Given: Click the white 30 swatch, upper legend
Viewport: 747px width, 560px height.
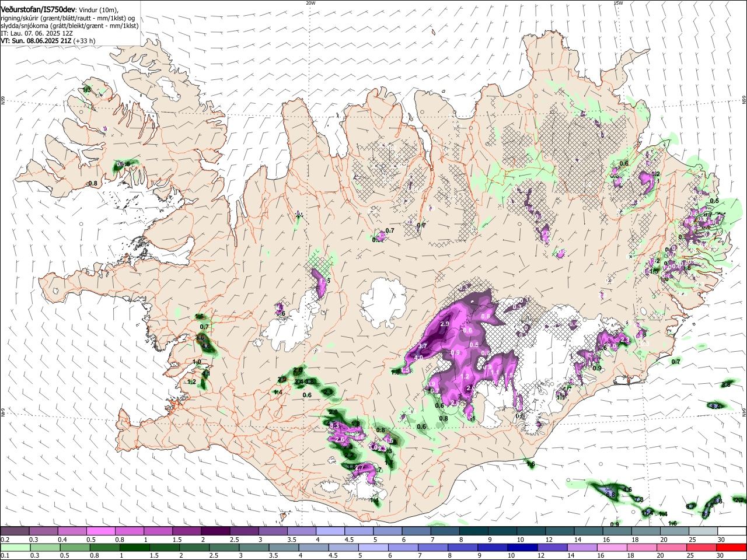Looking at the screenshot, I should tap(732, 531).
